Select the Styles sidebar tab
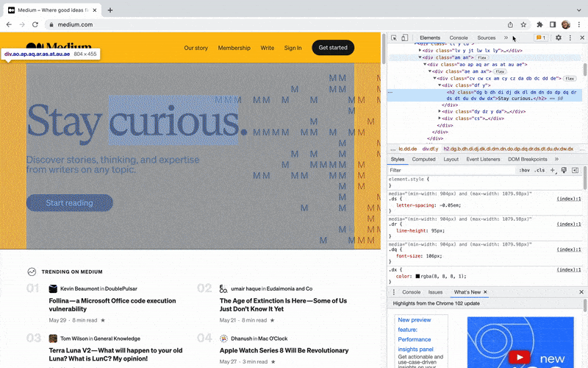 coord(397,159)
